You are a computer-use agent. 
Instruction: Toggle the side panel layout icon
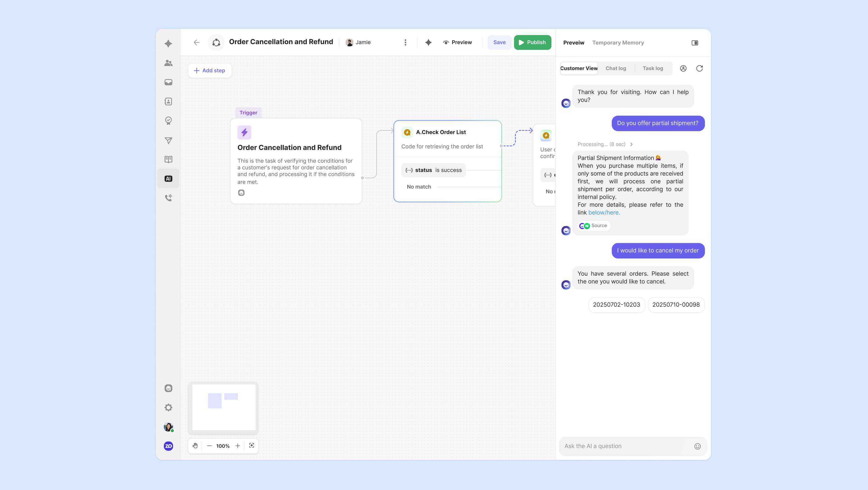click(695, 43)
